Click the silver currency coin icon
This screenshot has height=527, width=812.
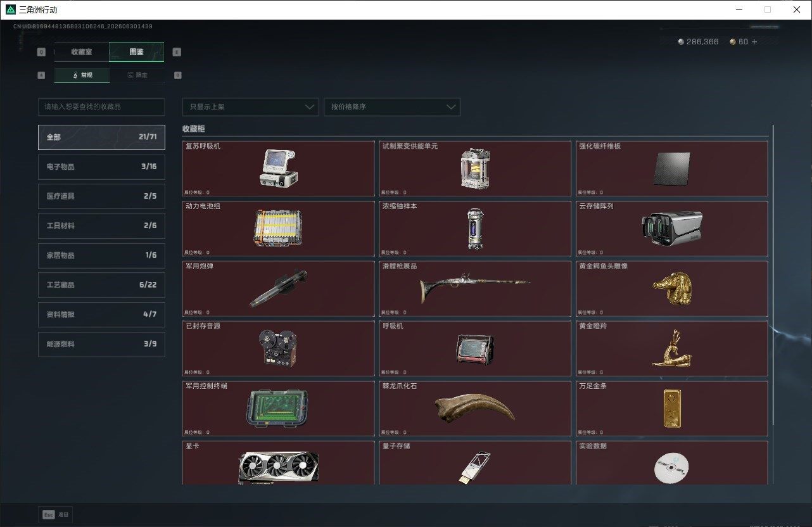681,42
